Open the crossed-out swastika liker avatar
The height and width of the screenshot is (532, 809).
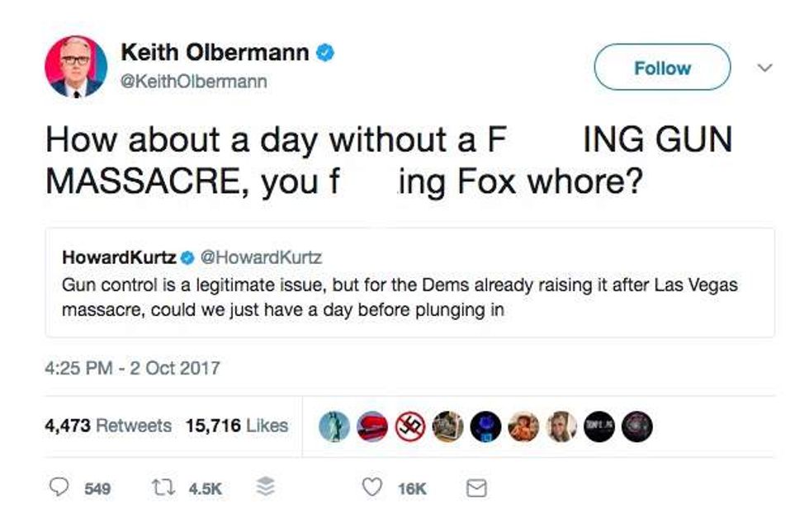[x=409, y=426]
